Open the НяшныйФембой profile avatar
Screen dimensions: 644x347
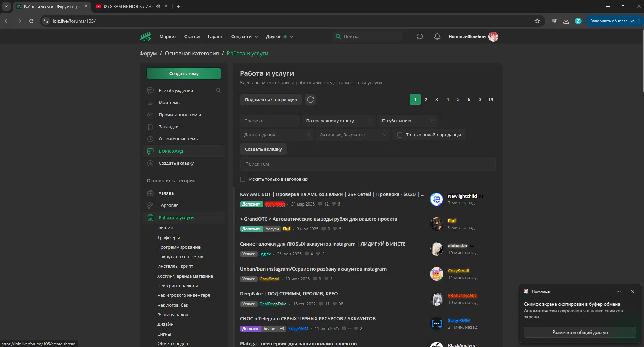(x=493, y=36)
